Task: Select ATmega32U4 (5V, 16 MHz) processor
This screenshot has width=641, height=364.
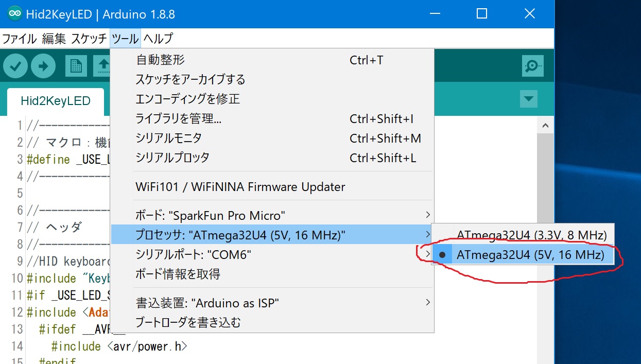Action: pos(523,254)
